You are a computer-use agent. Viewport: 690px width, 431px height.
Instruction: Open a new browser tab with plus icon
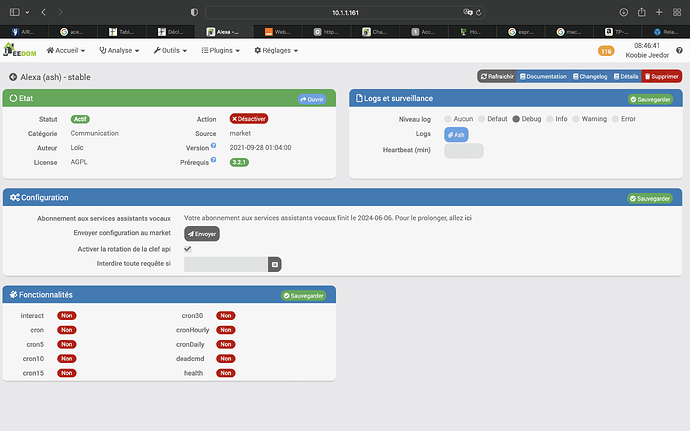coord(659,12)
